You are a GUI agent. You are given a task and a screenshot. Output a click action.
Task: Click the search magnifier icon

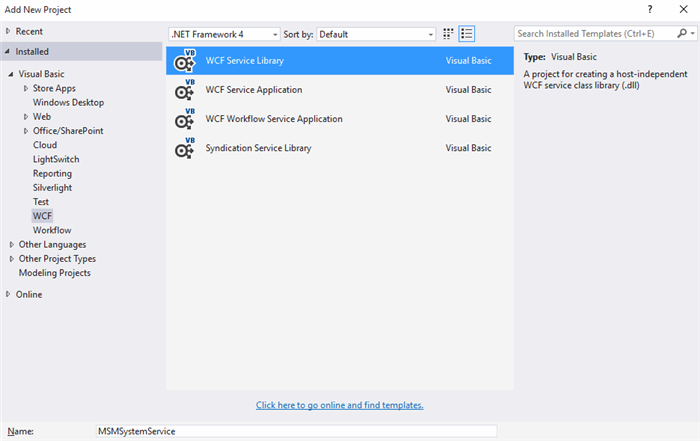681,33
